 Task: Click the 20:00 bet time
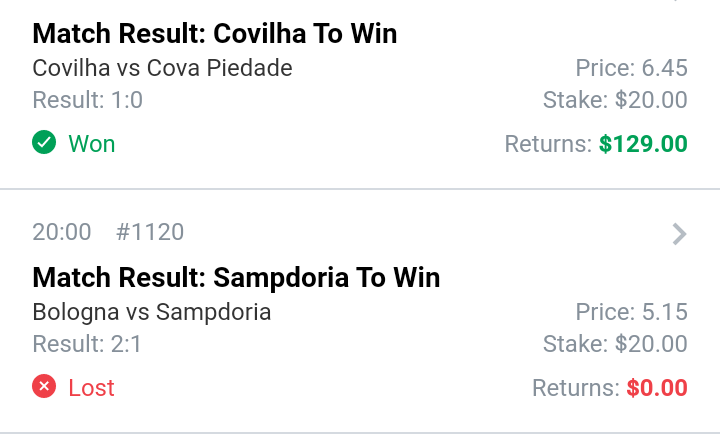(x=62, y=233)
